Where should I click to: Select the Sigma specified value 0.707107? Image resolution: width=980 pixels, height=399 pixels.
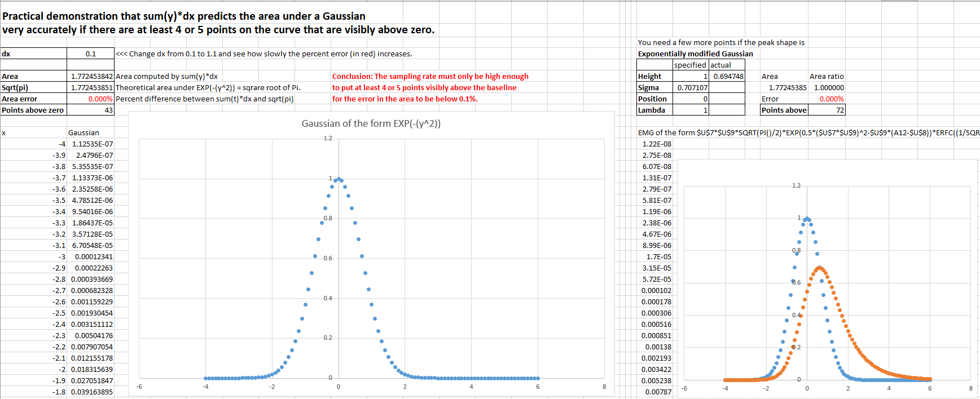pos(691,87)
